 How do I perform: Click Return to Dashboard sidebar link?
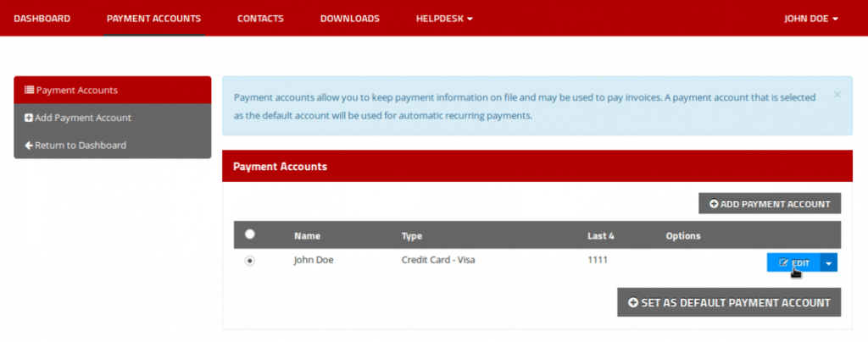(x=113, y=146)
